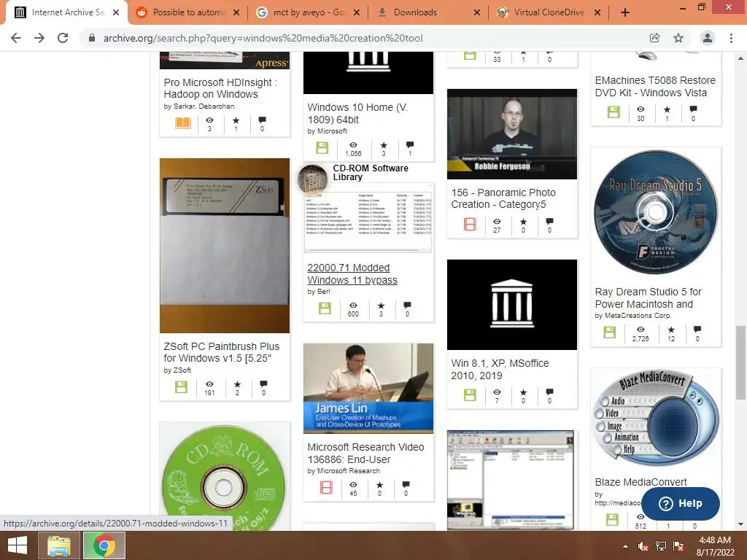Screen dimensions: 747x560
Task: Click the James Lin video thumbnail
Action: 368,388
